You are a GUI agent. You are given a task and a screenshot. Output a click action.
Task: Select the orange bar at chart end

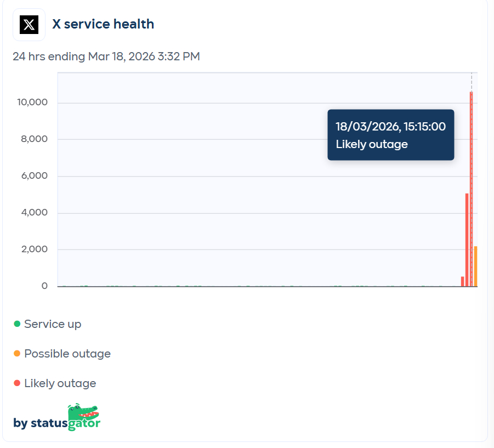pyautogui.click(x=476, y=266)
